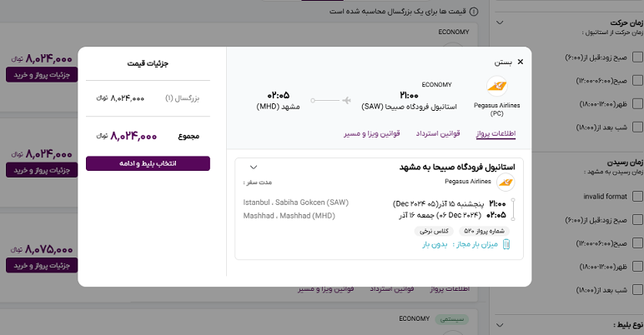Image resolution: width=644 pixels, height=335 pixels.
Task: Check the invalid format arrival checkbox
Action: pos(637,196)
